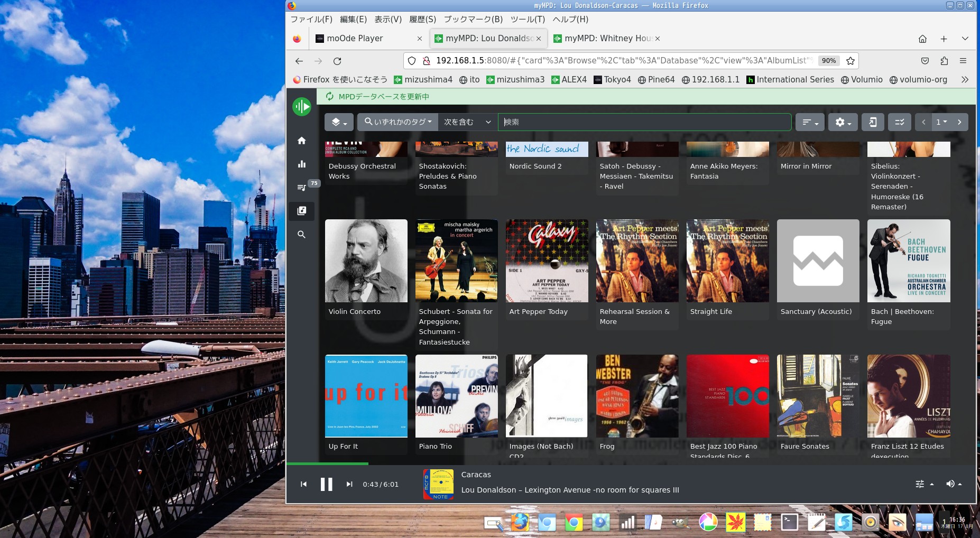Switch to the moOde Player tab
Screen dimensions: 980x538
(x=355, y=38)
